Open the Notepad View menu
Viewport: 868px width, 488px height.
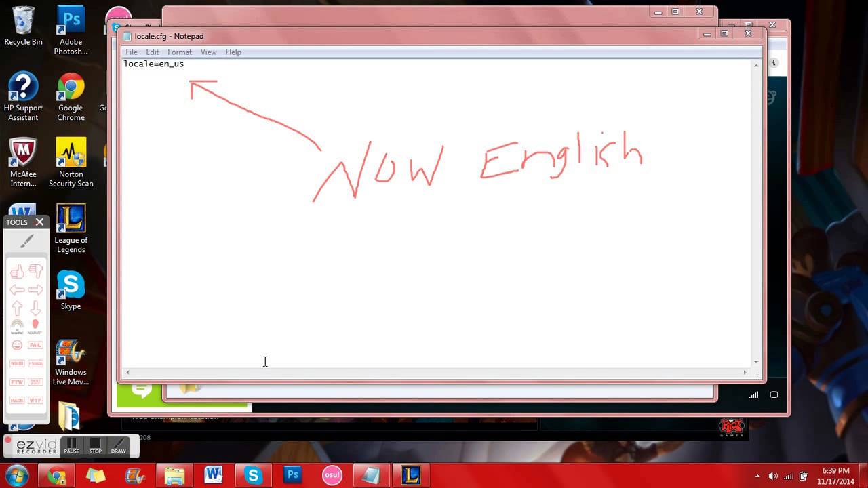[x=208, y=52]
